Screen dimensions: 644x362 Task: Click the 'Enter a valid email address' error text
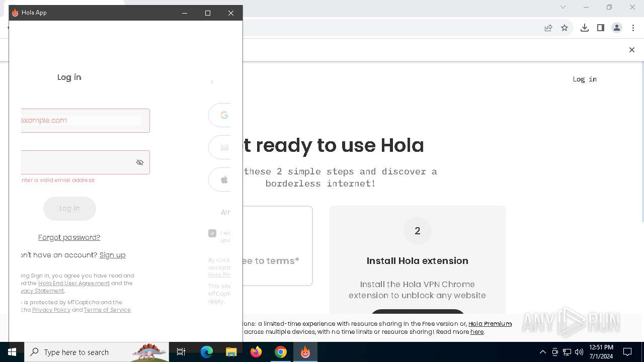[58, 180]
